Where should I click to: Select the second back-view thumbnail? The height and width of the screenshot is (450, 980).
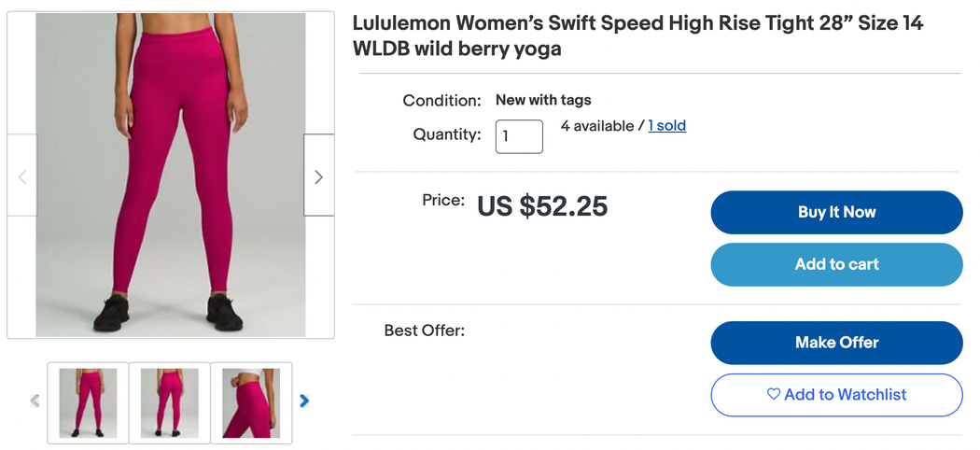(x=169, y=403)
